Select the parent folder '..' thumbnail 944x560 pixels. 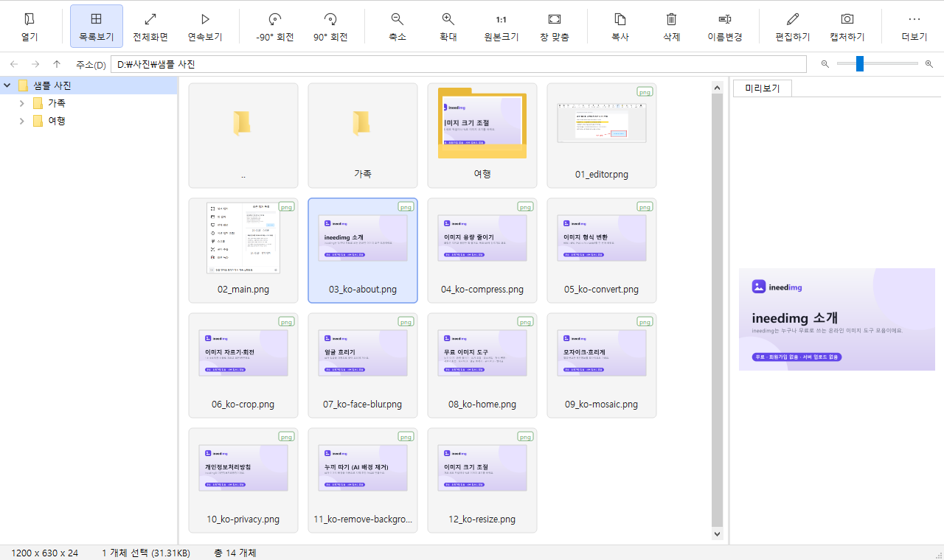click(x=243, y=136)
